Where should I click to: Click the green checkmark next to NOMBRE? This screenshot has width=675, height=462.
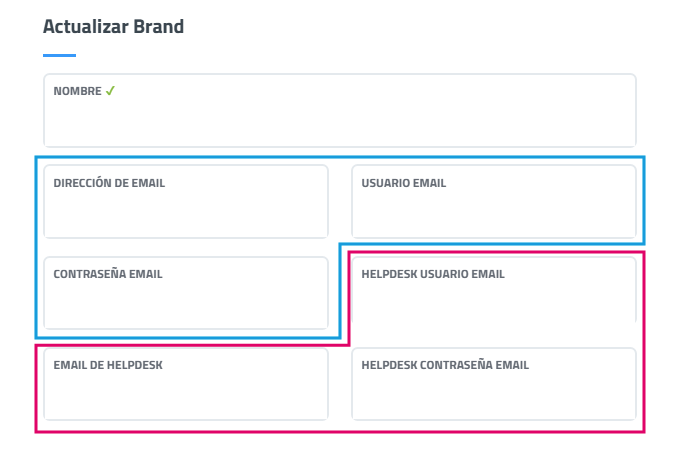tap(110, 91)
